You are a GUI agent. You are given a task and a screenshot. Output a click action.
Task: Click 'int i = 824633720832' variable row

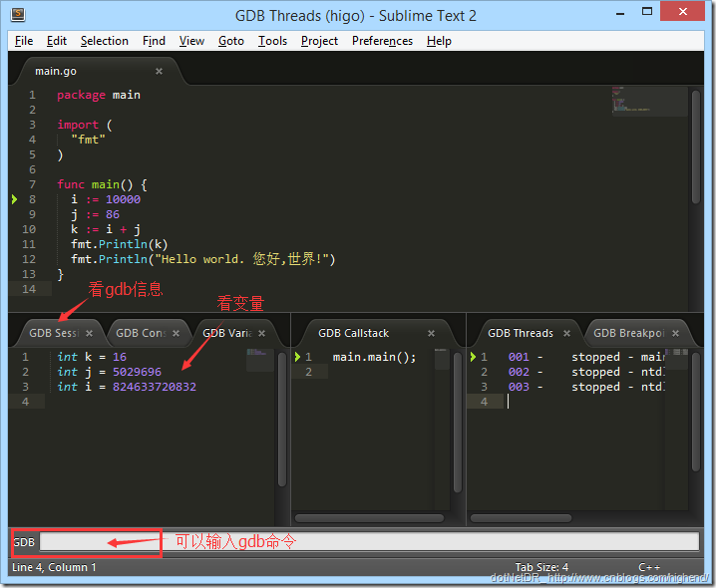[x=127, y=387]
